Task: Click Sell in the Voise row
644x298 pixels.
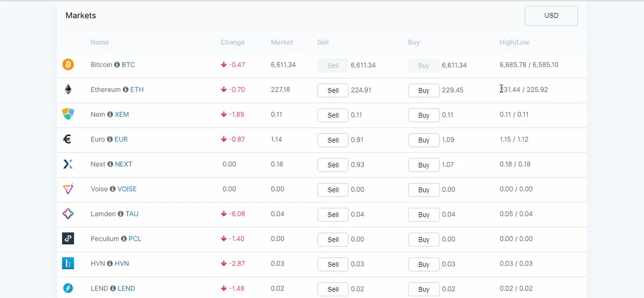Action: 333,190
